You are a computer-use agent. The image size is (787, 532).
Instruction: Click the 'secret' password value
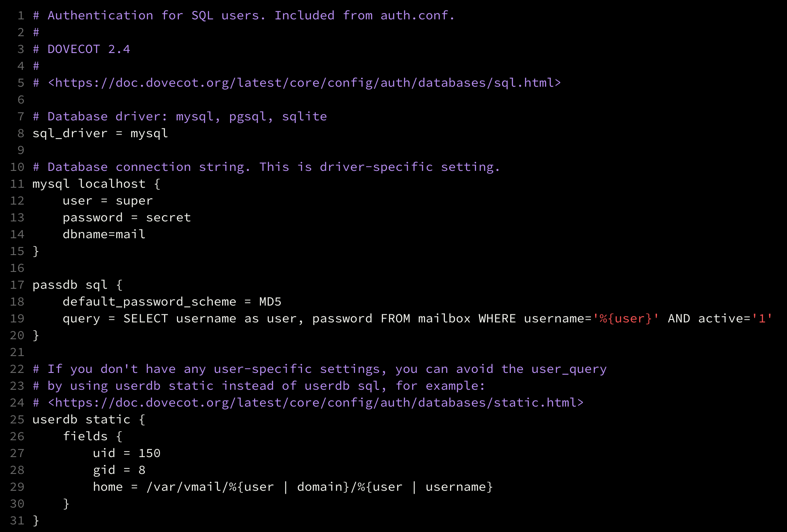[x=168, y=218]
